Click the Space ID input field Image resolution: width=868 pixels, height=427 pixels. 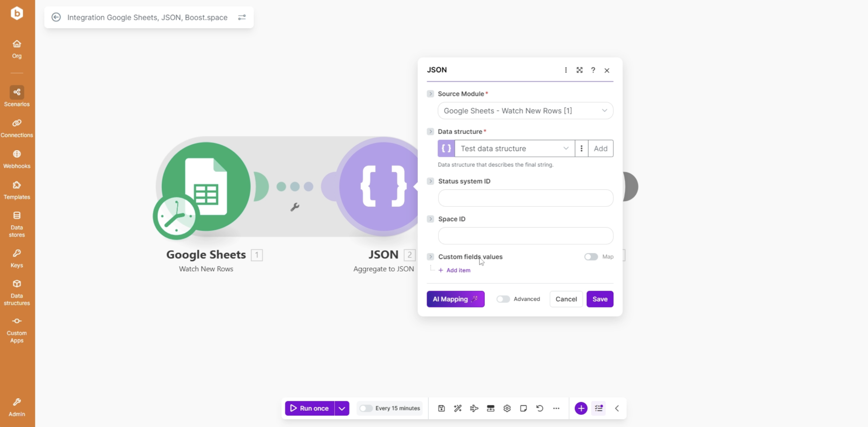tap(525, 236)
